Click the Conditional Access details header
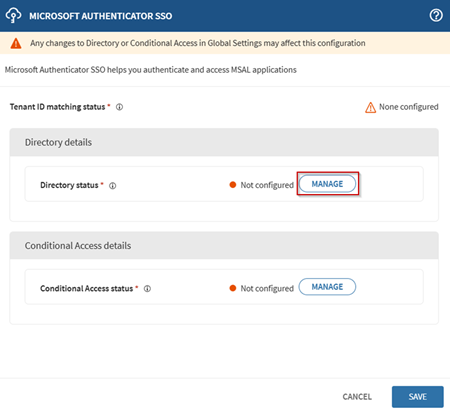This screenshot has height=413, width=450. click(224, 246)
